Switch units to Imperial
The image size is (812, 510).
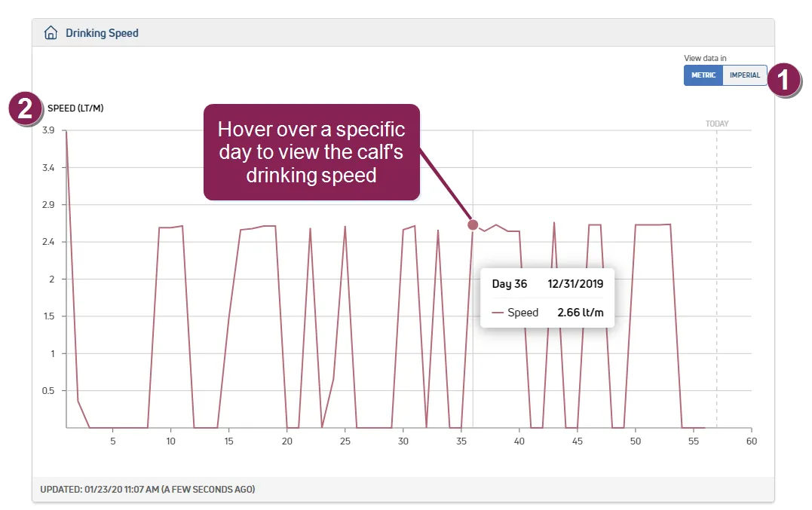coord(745,75)
